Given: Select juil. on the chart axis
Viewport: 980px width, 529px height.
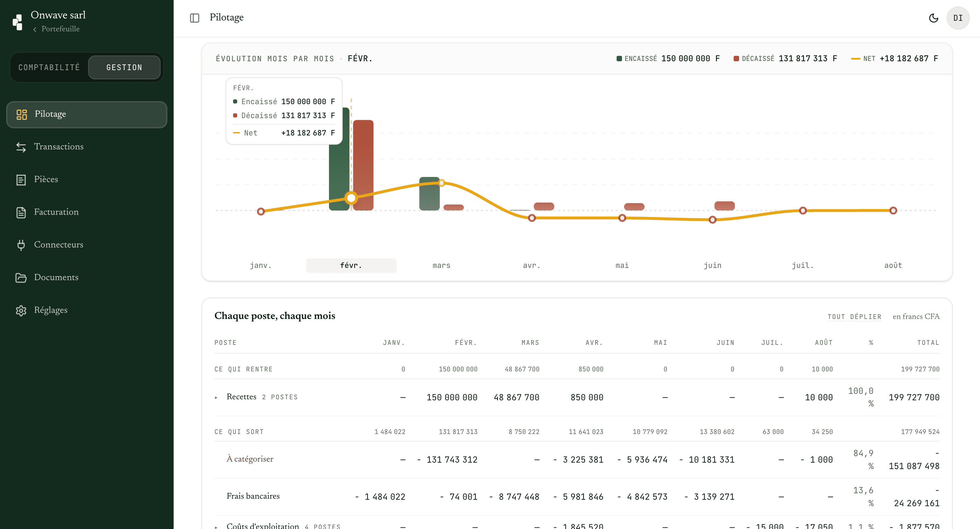Looking at the screenshot, I should (803, 265).
